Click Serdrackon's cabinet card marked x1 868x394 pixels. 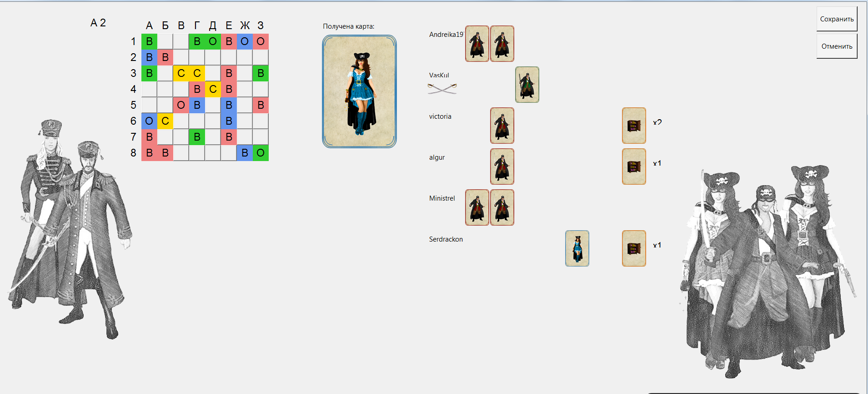click(x=634, y=248)
